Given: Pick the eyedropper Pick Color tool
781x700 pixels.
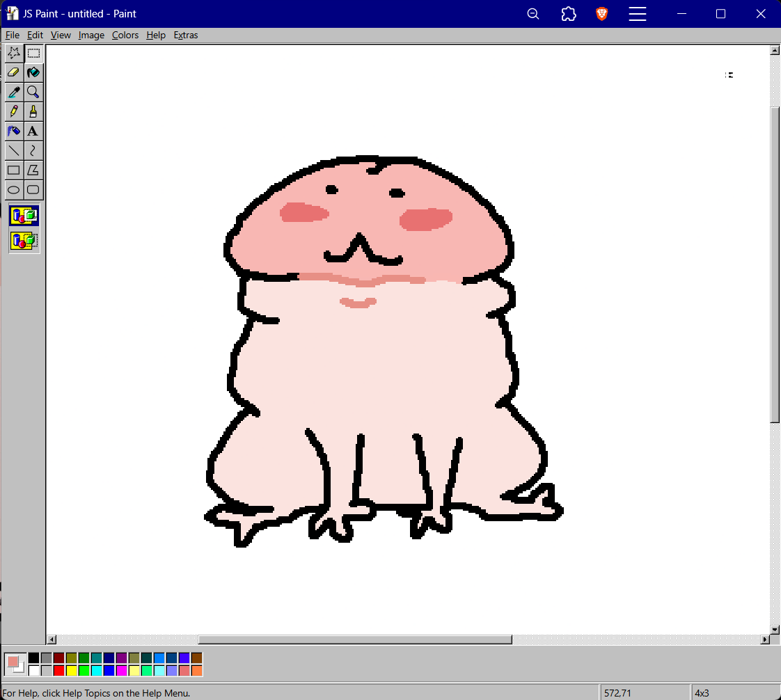Looking at the screenshot, I should tap(14, 92).
